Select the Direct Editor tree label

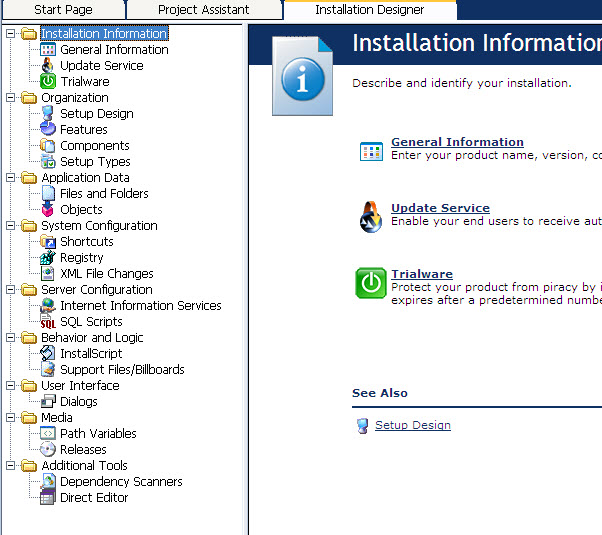(94, 498)
